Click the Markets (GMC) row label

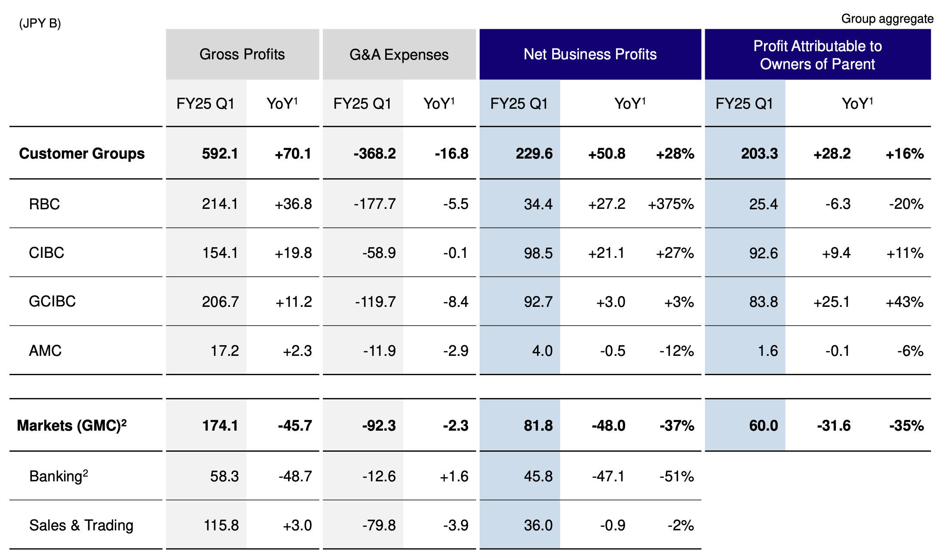coord(72,425)
